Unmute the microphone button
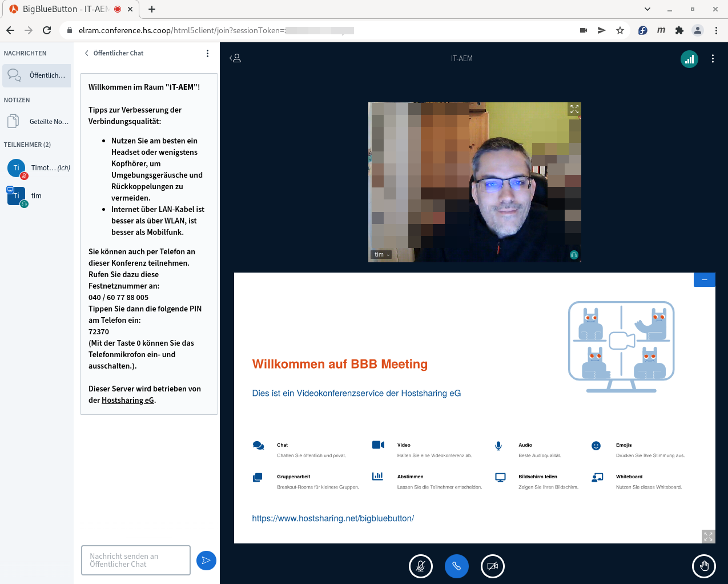The height and width of the screenshot is (584, 728). 421,566
